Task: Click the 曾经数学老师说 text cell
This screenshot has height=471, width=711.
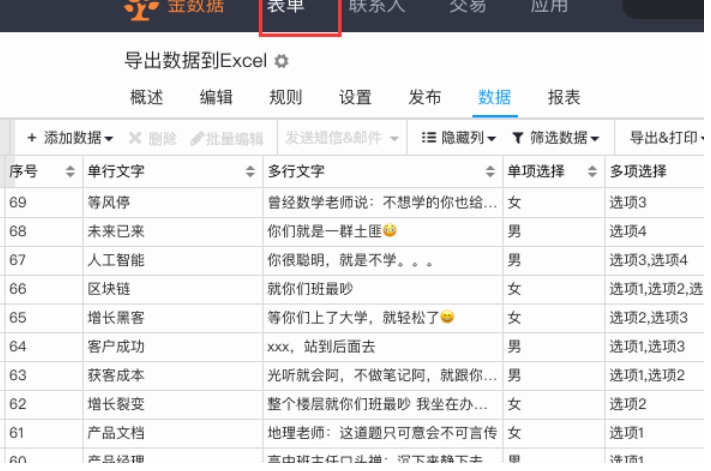Action: tap(383, 203)
